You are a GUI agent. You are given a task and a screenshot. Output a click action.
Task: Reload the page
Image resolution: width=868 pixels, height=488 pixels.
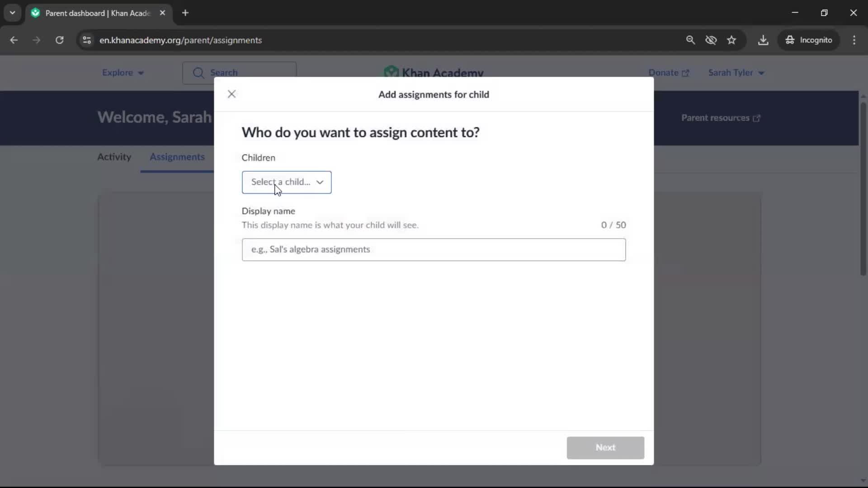coord(59,40)
